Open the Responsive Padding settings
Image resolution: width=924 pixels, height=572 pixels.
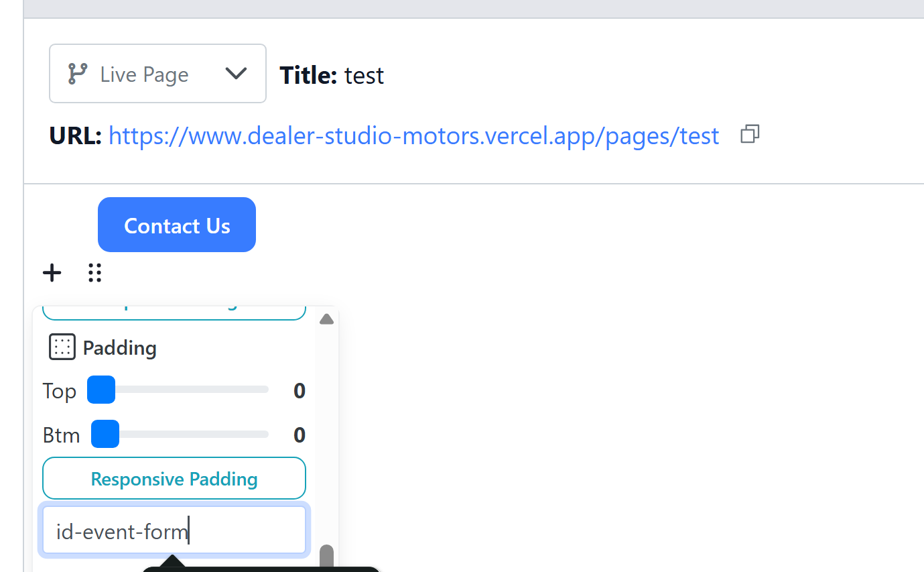click(x=174, y=479)
